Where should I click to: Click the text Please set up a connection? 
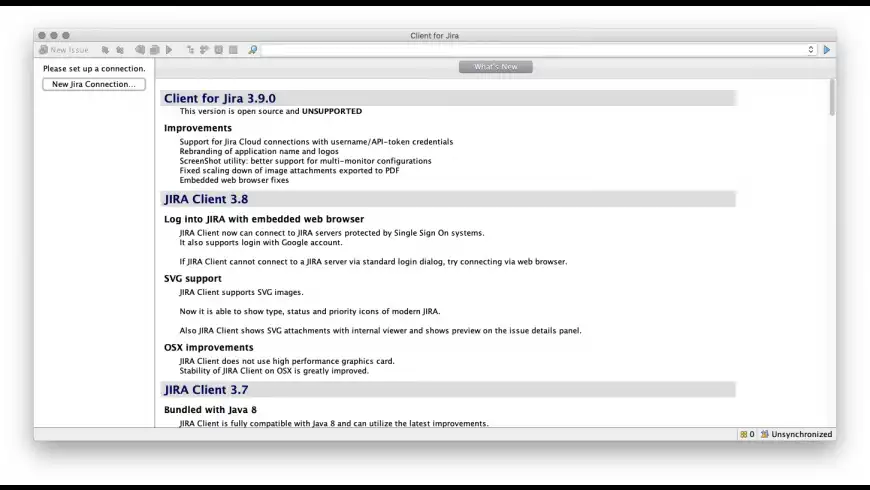(x=94, y=69)
